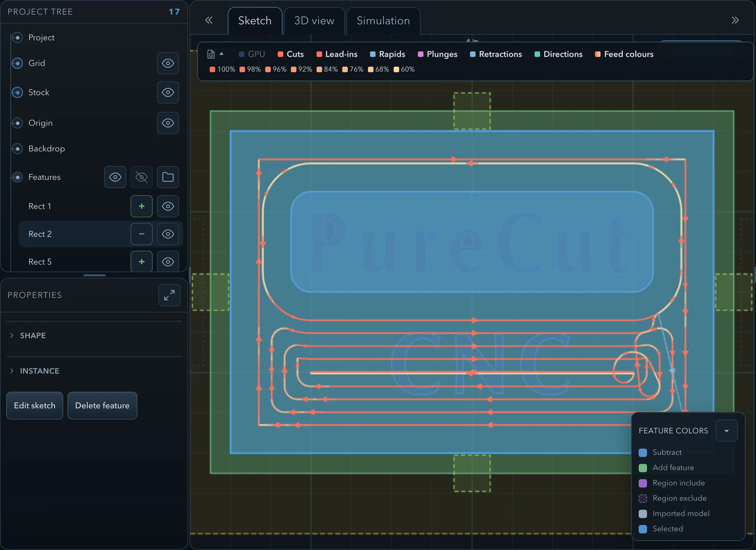This screenshot has width=756, height=550.
Task: Click the Selected colour swatch
Action: (643, 529)
